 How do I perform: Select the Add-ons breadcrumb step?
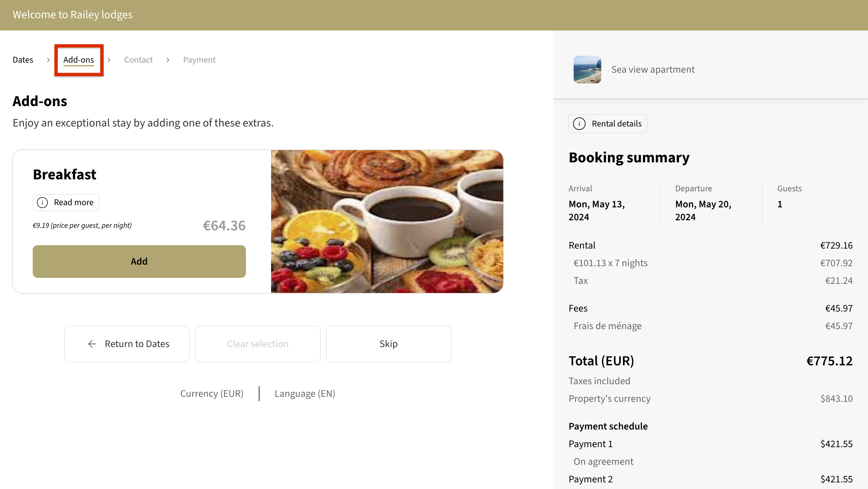tap(79, 60)
